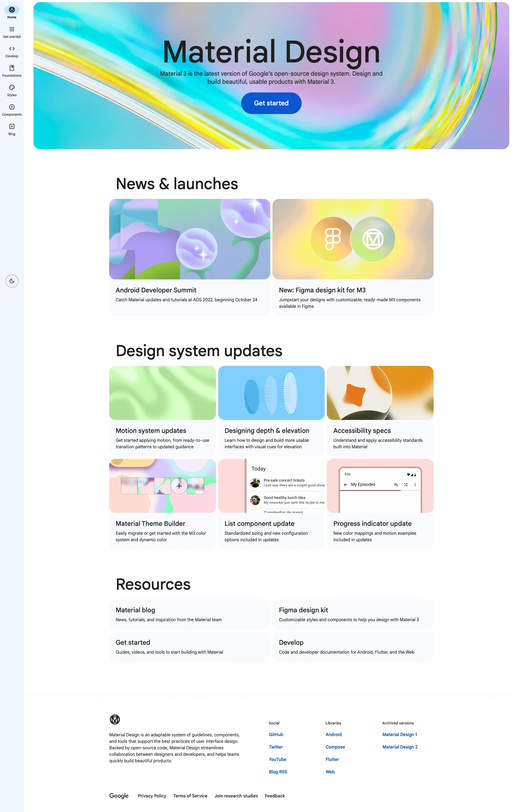Screen dimensions: 519x812
Task: Click the three-dot menu in My Episodes preview
Action: 415,484
